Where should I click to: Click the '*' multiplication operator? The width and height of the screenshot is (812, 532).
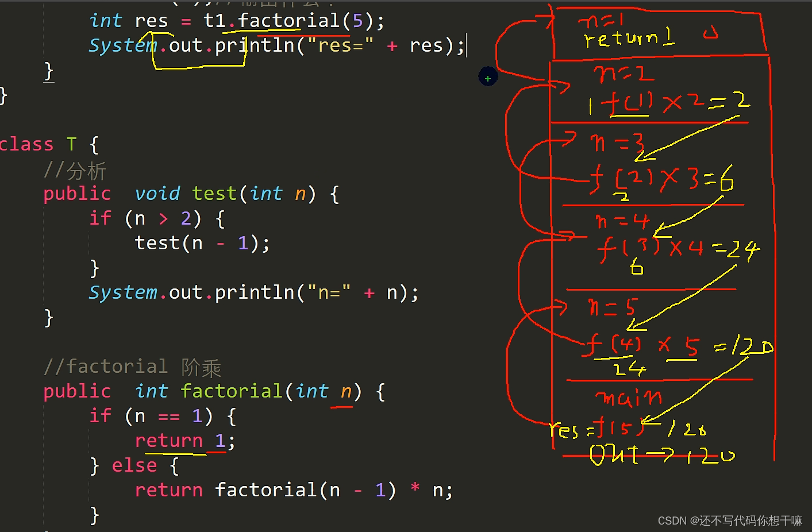coord(415,489)
